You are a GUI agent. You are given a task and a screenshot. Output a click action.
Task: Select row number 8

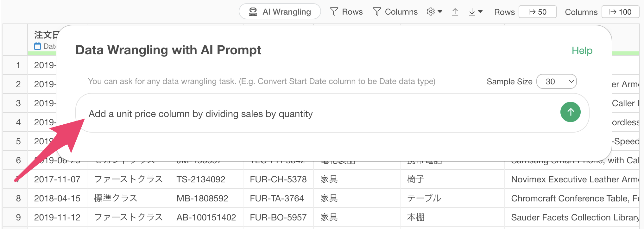(x=18, y=199)
